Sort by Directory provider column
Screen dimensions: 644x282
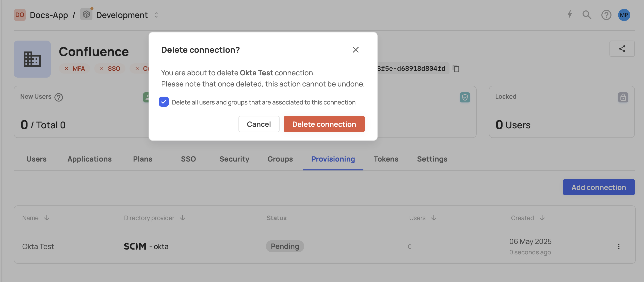point(183,218)
